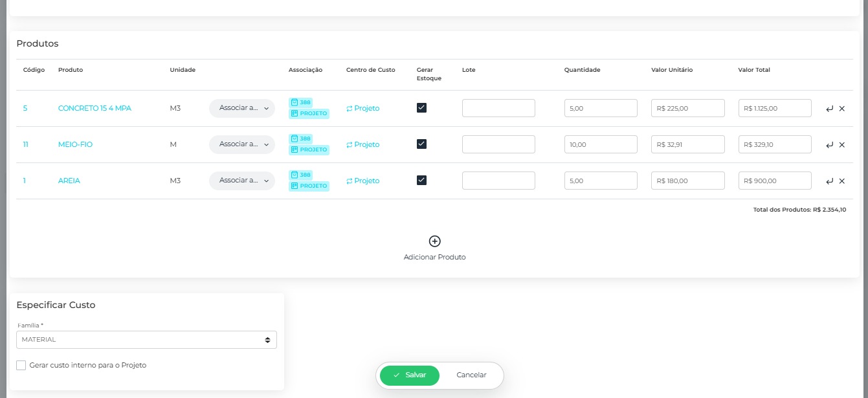Open the MEIO-FIO product link
868x398 pixels.
coord(75,145)
